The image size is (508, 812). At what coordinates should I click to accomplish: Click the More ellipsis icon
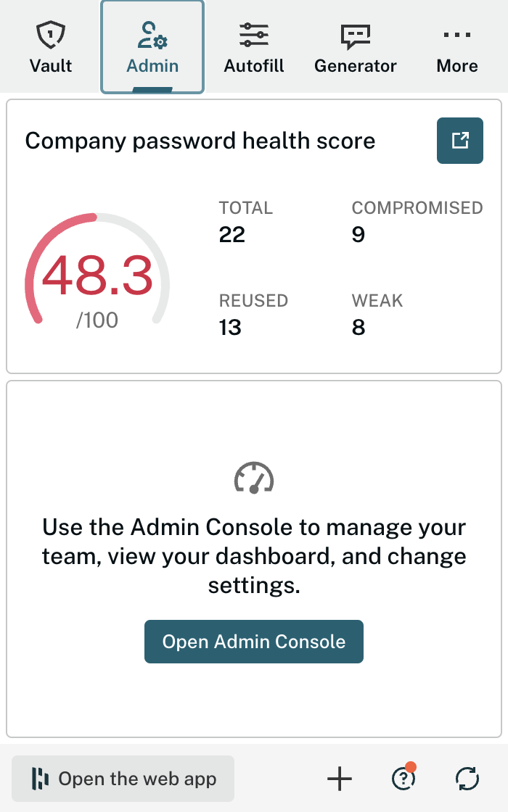click(456, 34)
